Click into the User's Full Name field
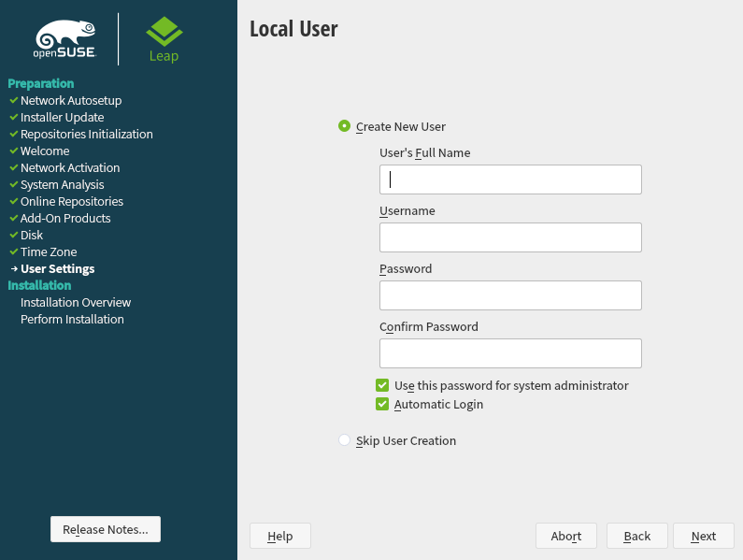The image size is (743, 560). [510, 179]
